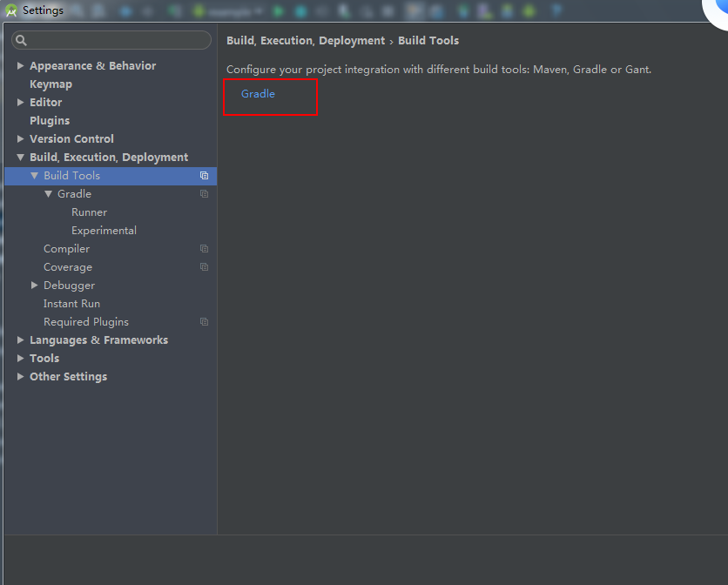Select Languages & Frameworks label
Viewport: 728px width, 585px height.
point(99,340)
